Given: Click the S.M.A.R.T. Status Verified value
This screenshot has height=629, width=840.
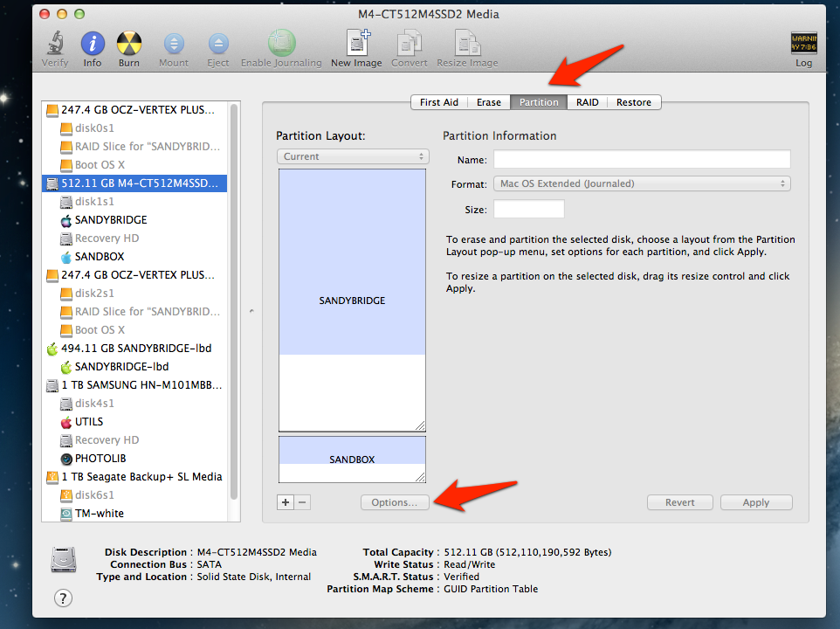Looking at the screenshot, I should (462, 577).
